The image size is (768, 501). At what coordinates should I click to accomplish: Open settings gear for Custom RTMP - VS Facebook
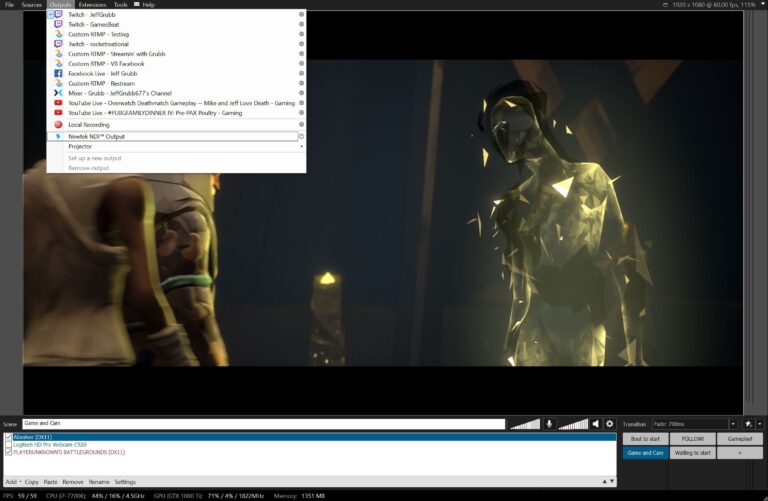pyautogui.click(x=301, y=63)
